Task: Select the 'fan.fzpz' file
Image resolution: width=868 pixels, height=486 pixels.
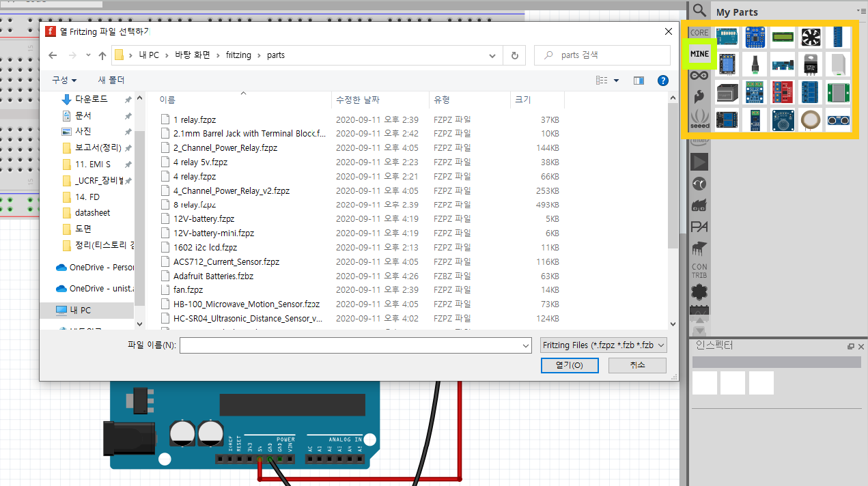Action: 188,290
